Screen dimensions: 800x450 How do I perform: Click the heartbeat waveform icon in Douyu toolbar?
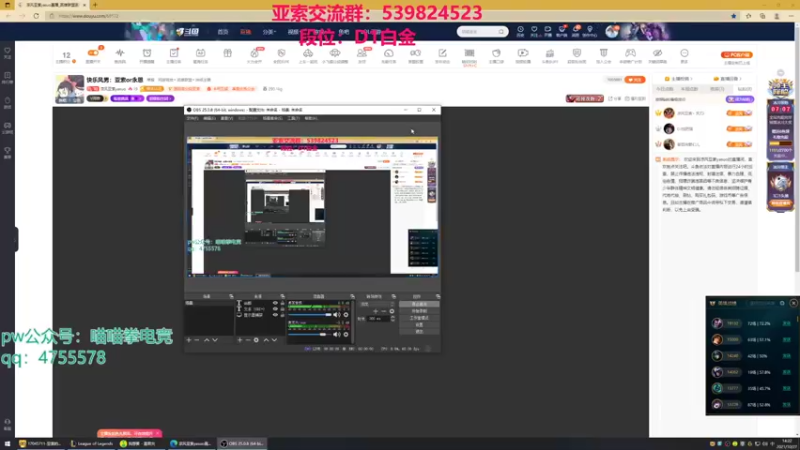120,53
